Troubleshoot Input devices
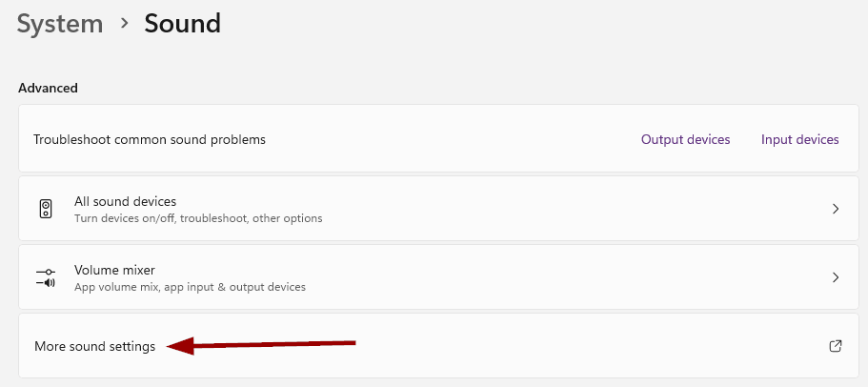868x387 pixels. click(x=800, y=139)
